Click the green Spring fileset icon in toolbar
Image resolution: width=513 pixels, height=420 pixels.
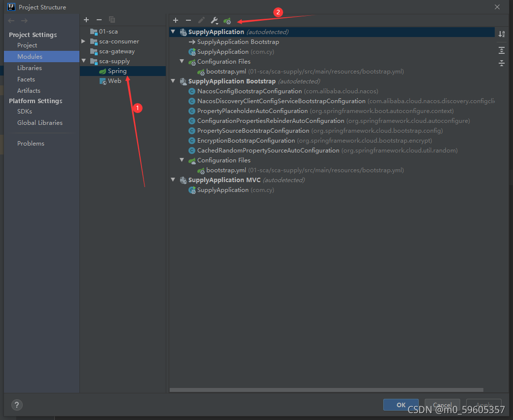[227, 20]
